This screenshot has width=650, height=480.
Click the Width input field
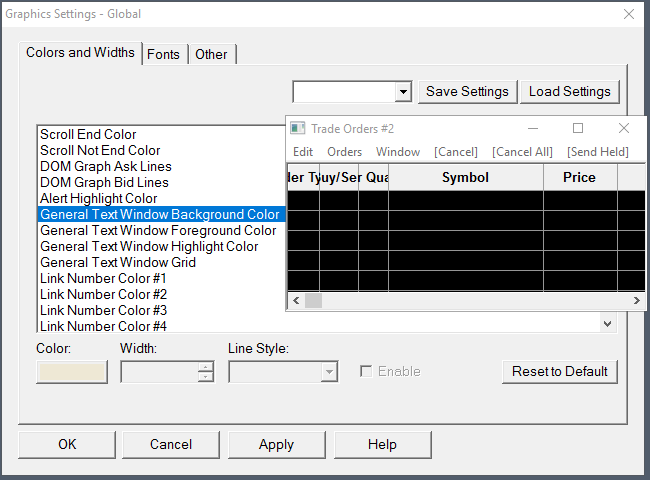(x=160, y=371)
